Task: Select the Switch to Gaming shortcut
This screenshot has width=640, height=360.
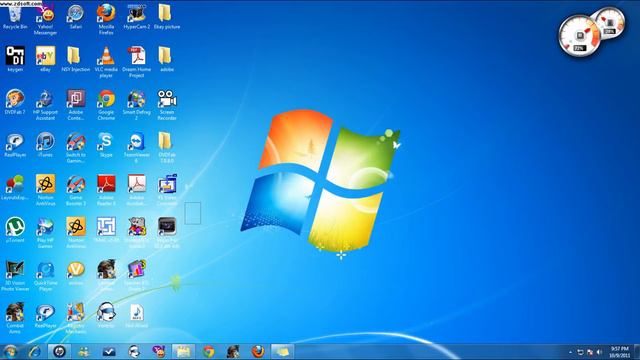Action: [x=76, y=147]
